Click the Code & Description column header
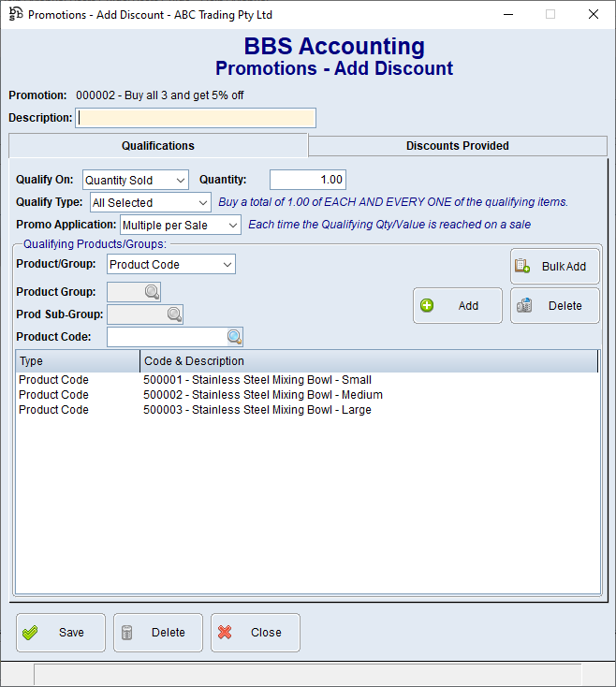The width and height of the screenshot is (616, 687). (368, 361)
